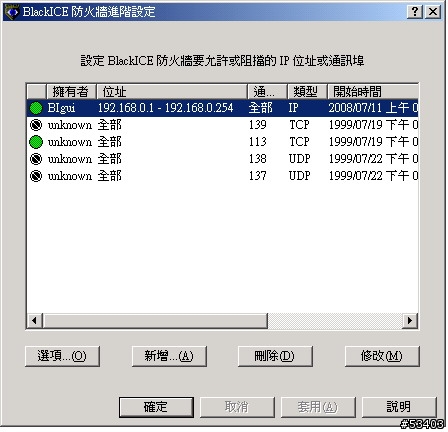Select the BIgui owner cell
The width and height of the screenshot is (448, 432).
[x=61, y=108]
